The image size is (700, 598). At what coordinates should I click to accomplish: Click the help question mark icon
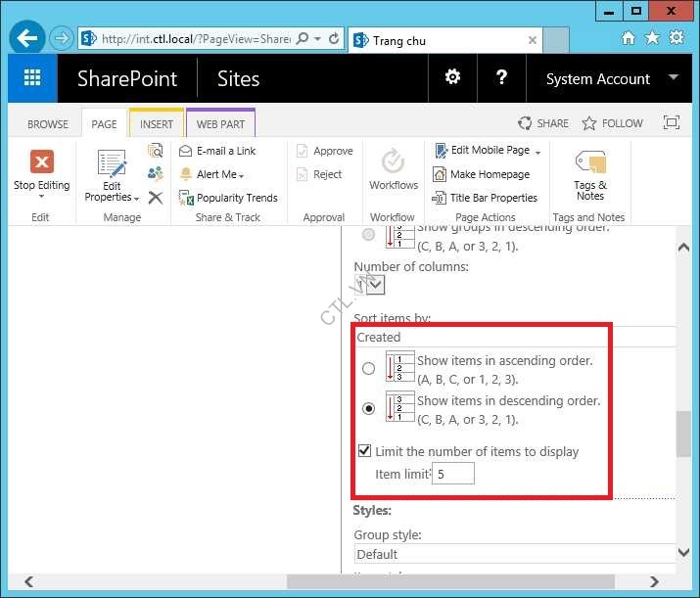[x=501, y=78]
